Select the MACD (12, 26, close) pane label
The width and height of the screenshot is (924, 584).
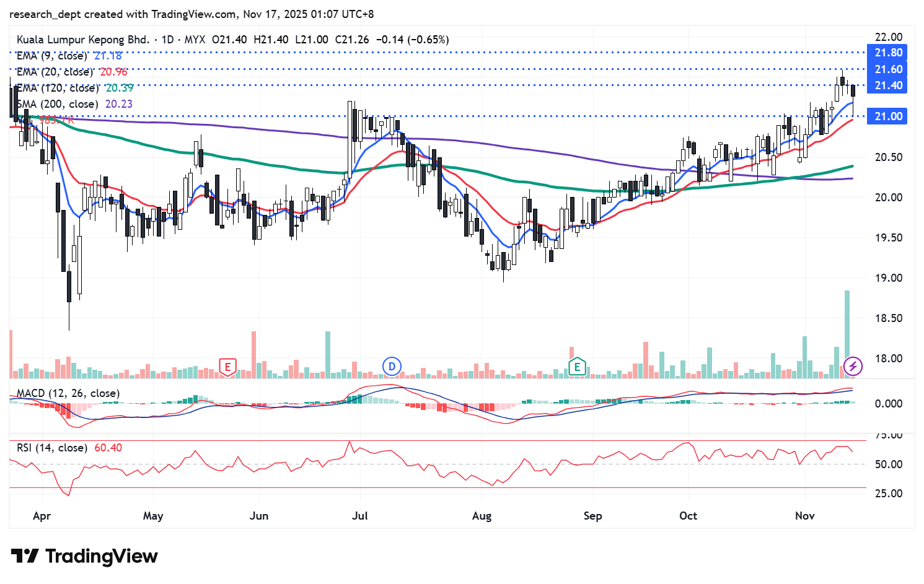68,393
